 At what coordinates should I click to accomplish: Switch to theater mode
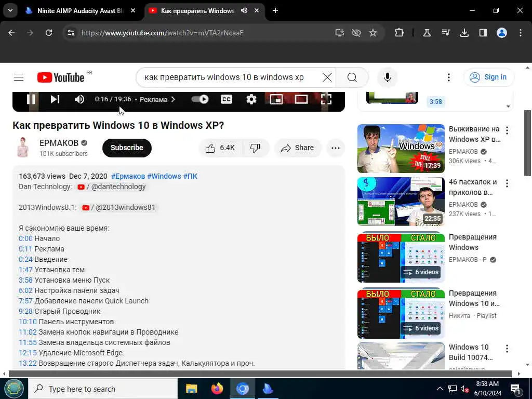click(301, 99)
